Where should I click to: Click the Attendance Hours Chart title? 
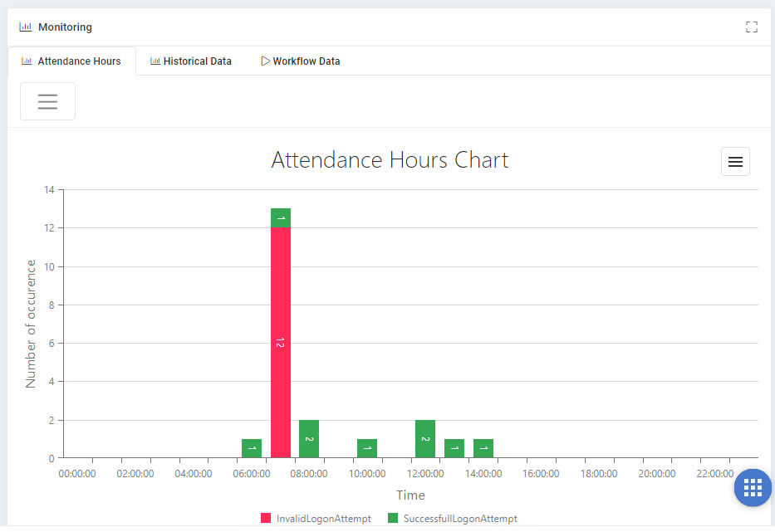(390, 160)
